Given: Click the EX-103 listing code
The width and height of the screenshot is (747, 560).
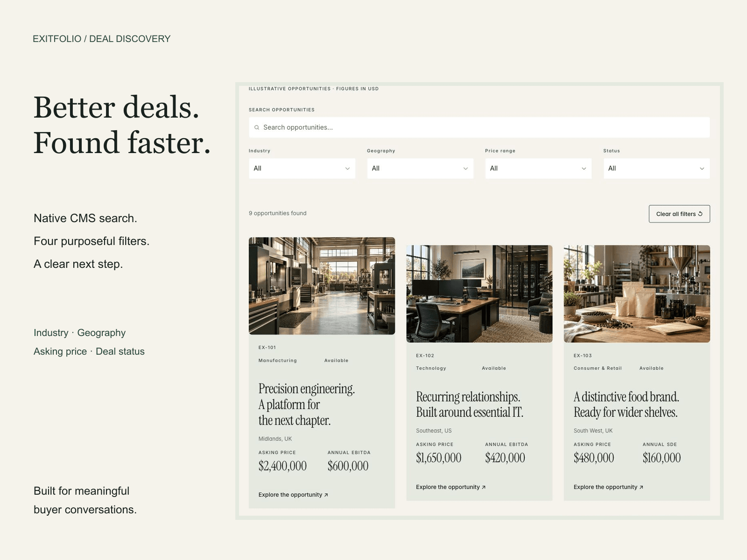Looking at the screenshot, I should click(583, 356).
